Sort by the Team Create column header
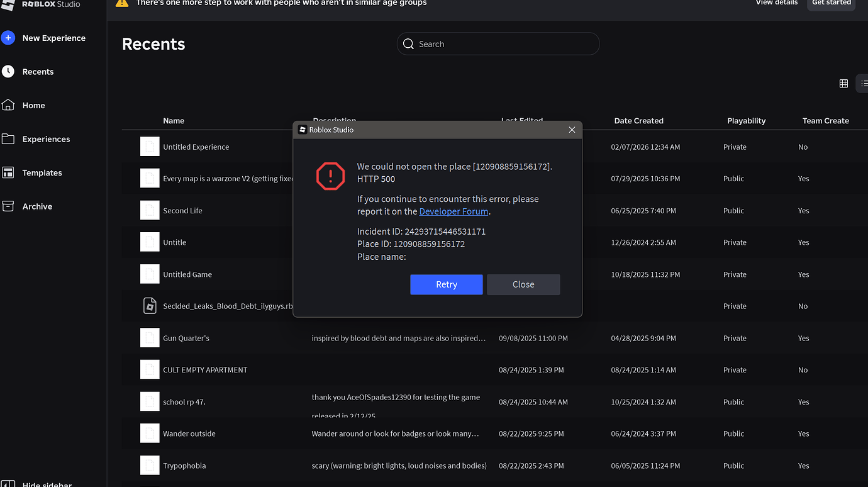This screenshot has width=868, height=487. pyautogui.click(x=826, y=121)
